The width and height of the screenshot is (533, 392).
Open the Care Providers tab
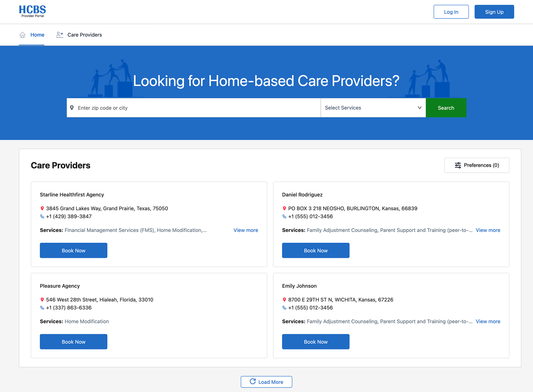(x=84, y=35)
